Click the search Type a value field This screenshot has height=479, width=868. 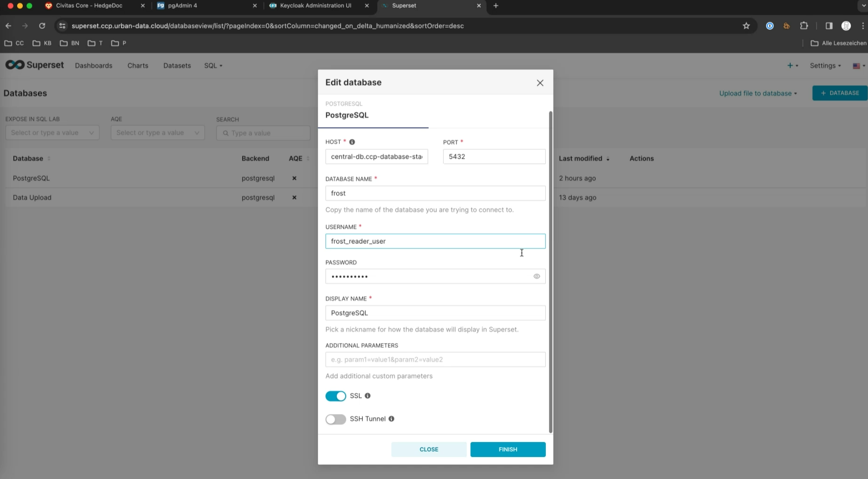263,133
